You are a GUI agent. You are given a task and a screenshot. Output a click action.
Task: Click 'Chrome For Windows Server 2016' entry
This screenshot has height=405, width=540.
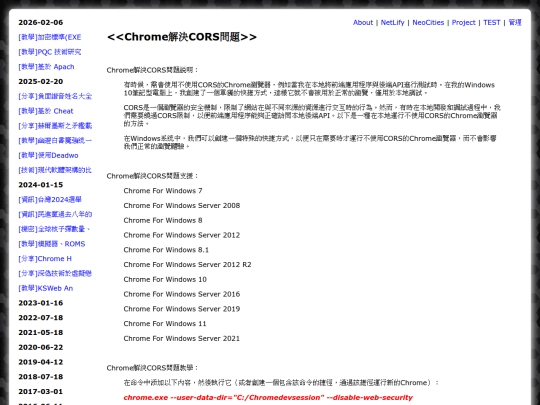tap(182, 294)
